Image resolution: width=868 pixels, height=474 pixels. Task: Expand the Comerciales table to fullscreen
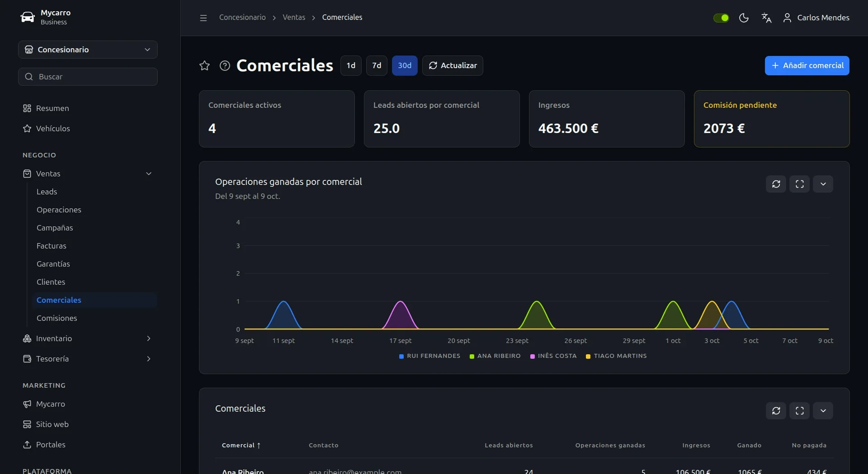[799, 411]
